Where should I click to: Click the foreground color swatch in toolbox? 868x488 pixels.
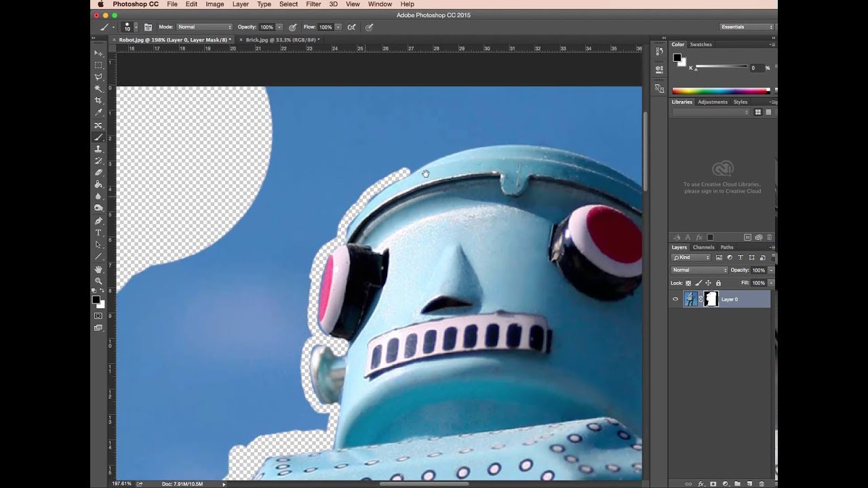click(96, 300)
